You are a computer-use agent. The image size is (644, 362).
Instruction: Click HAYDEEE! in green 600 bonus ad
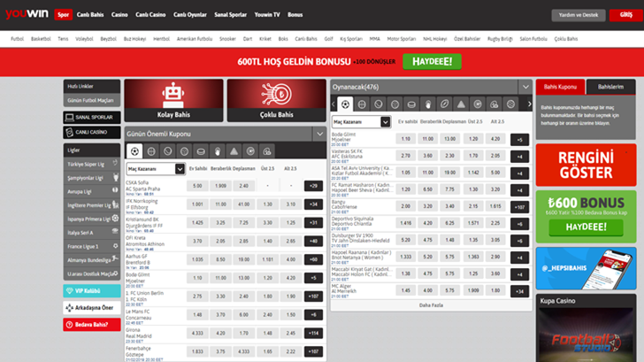coord(586,227)
